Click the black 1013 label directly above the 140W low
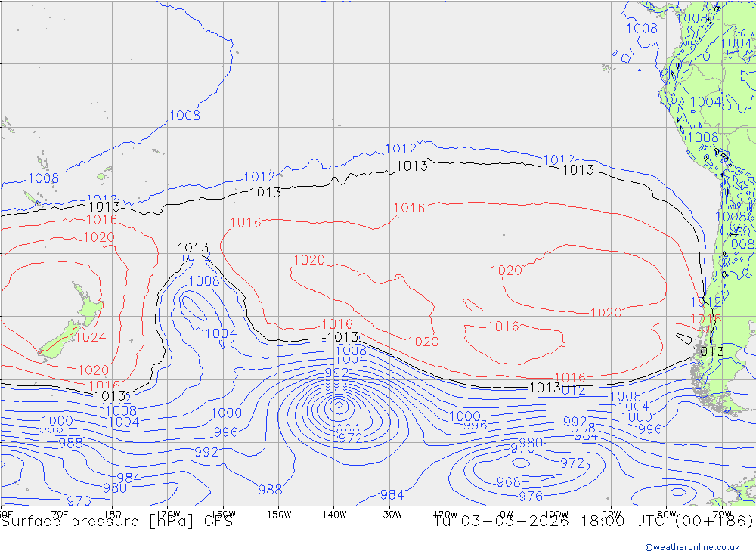 tap(342, 337)
